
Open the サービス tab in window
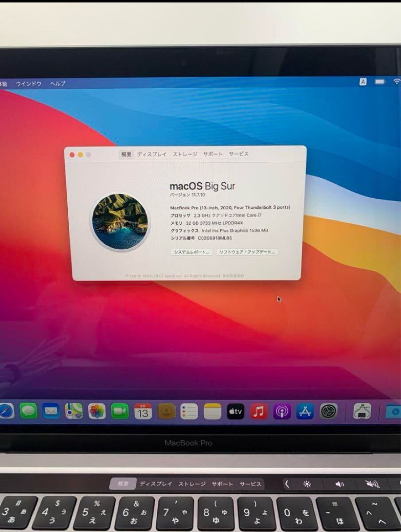(238, 154)
